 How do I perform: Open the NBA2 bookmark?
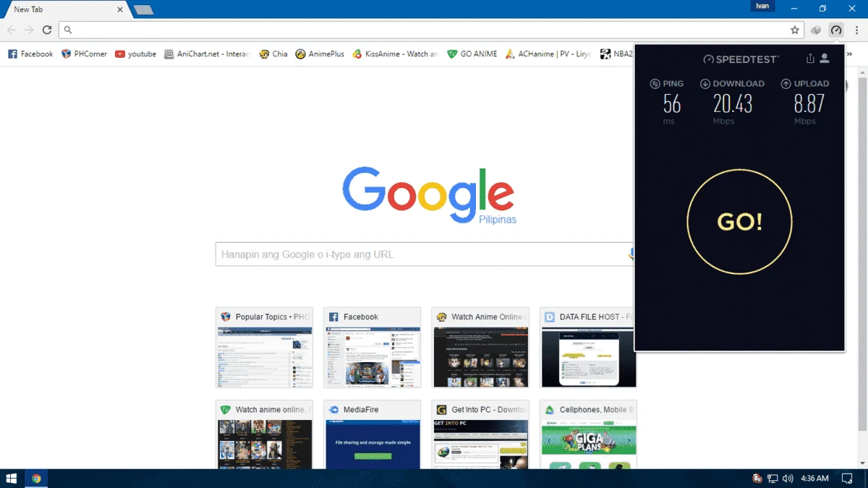616,53
